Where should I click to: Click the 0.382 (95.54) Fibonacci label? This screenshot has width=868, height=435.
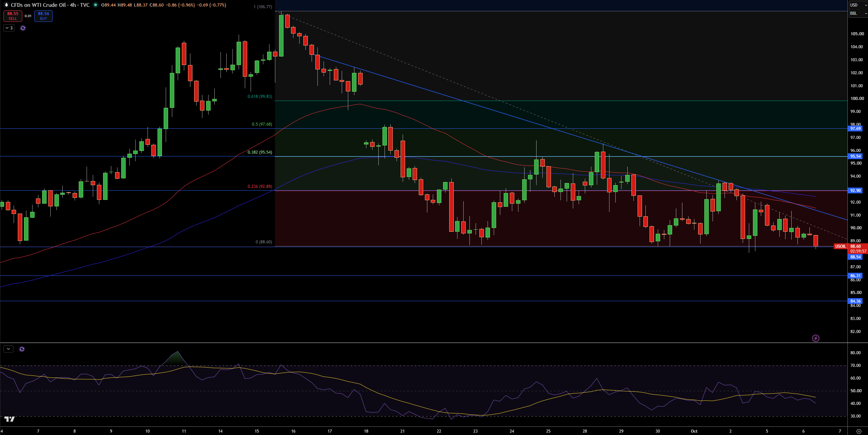(x=260, y=152)
